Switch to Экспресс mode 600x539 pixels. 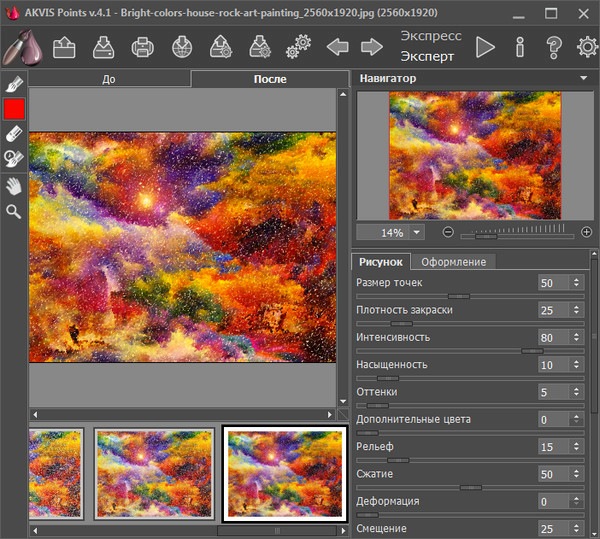pos(431,35)
